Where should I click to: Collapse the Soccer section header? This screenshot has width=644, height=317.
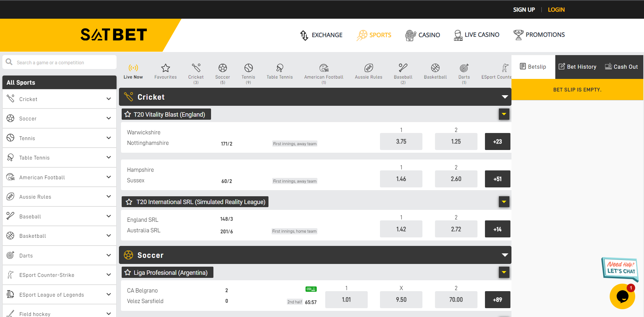click(x=505, y=255)
